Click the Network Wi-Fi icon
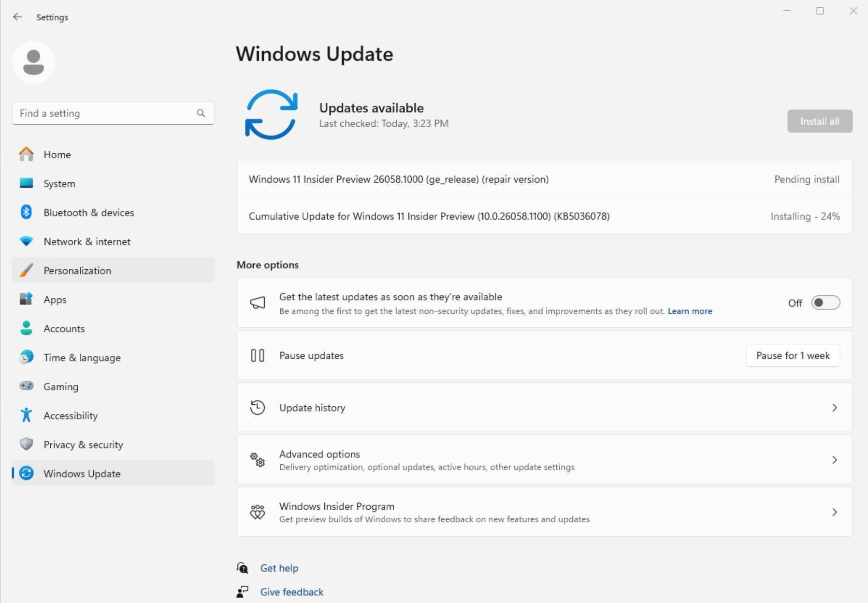 tap(26, 241)
